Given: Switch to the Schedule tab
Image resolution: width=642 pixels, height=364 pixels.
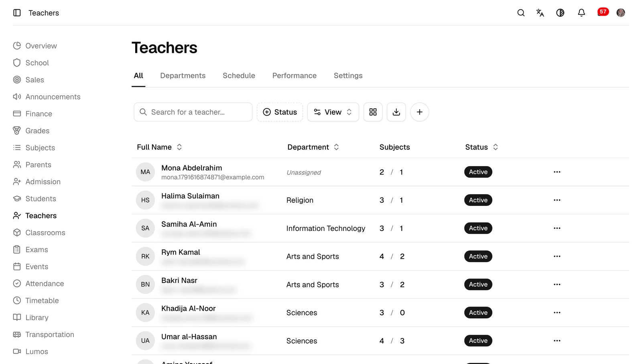Looking at the screenshot, I should point(239,75).
